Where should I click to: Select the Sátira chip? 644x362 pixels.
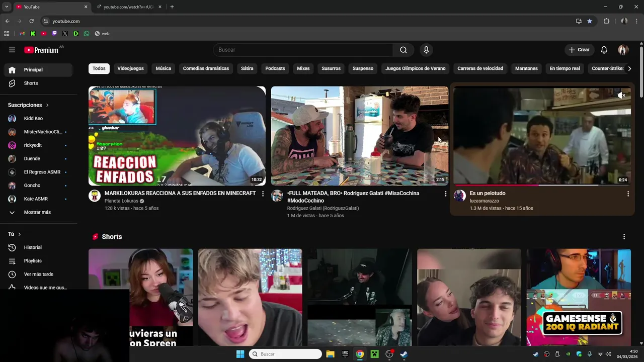click(x=247, y=68)
